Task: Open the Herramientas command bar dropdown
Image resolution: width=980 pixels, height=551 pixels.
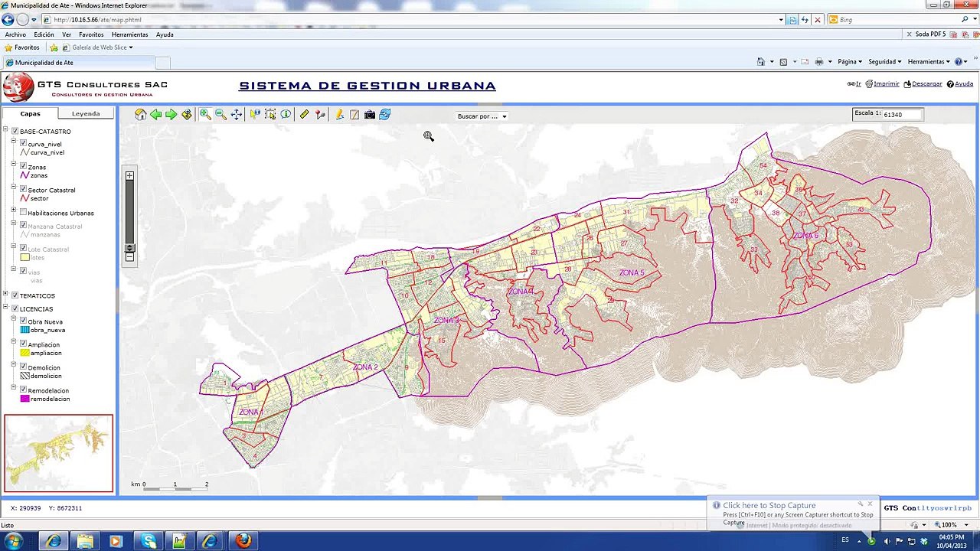Action: [x=929, y=62]
